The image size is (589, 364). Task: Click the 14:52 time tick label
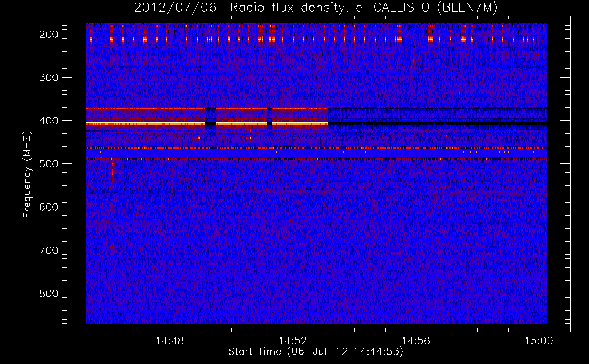pos(293,341)
